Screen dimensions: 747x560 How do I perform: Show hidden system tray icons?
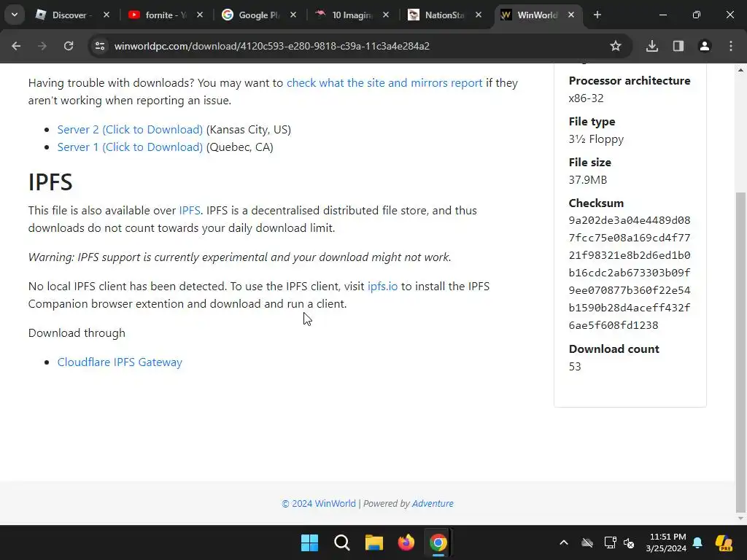564,542
